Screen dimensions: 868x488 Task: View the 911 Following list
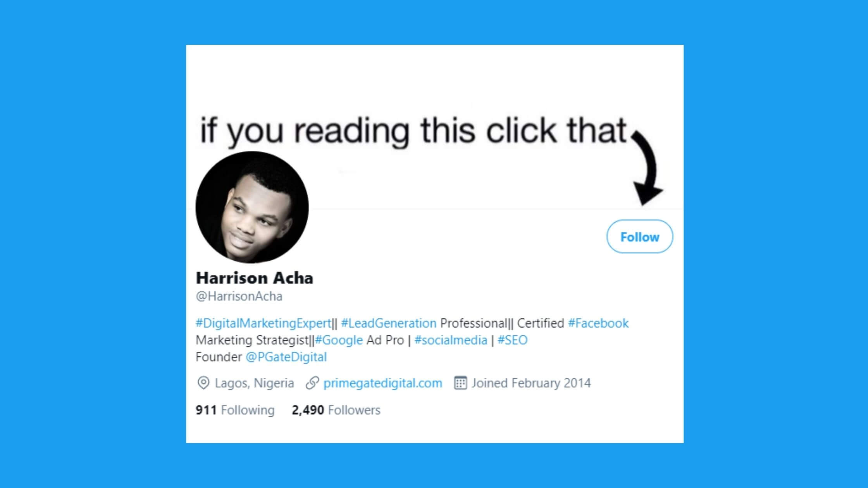[x=235, y=410]
